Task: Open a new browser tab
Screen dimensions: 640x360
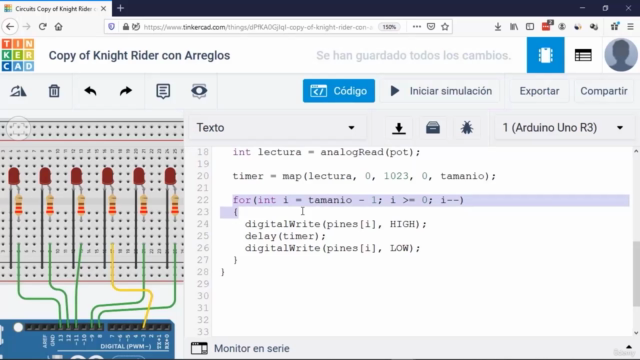Action: click(x=120, y=8)
